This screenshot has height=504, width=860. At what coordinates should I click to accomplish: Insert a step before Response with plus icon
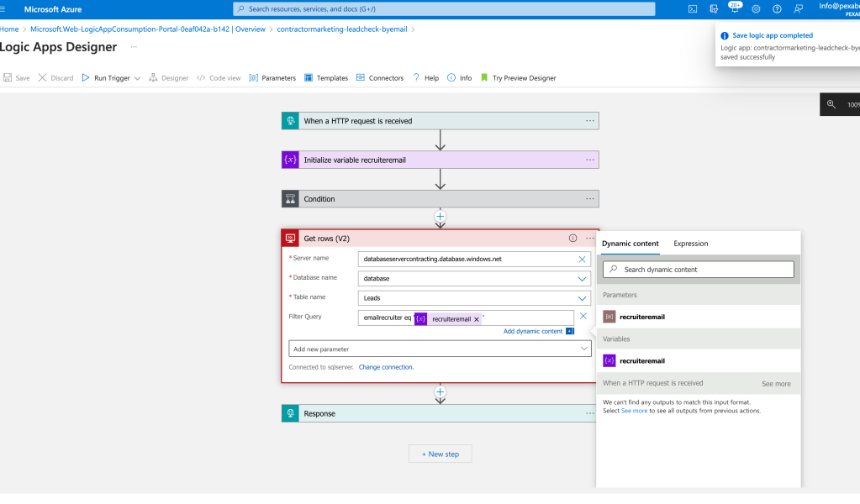coord(440,391)
